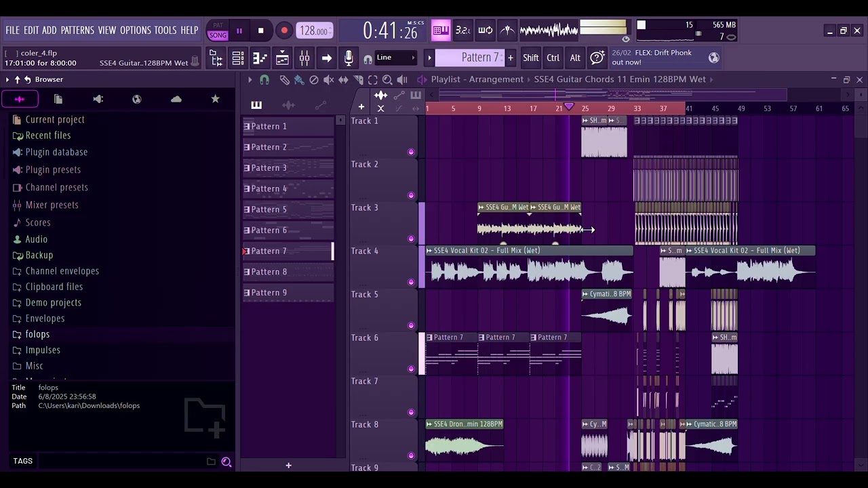The image size is (868, 488).
Task: Open the browser files tab icon
Action: pyautogui.click(x=58, y=100)
